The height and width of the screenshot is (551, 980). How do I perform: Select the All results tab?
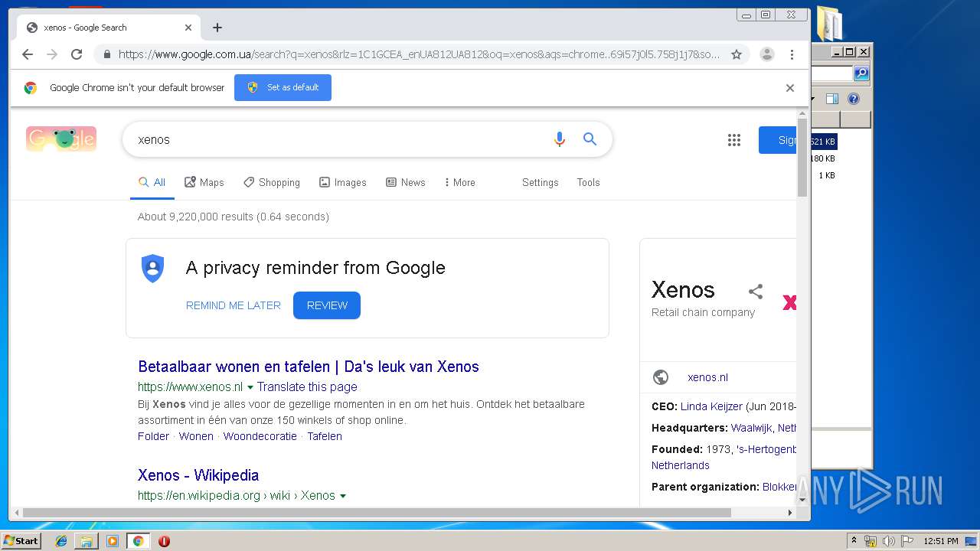pos(152,183)
